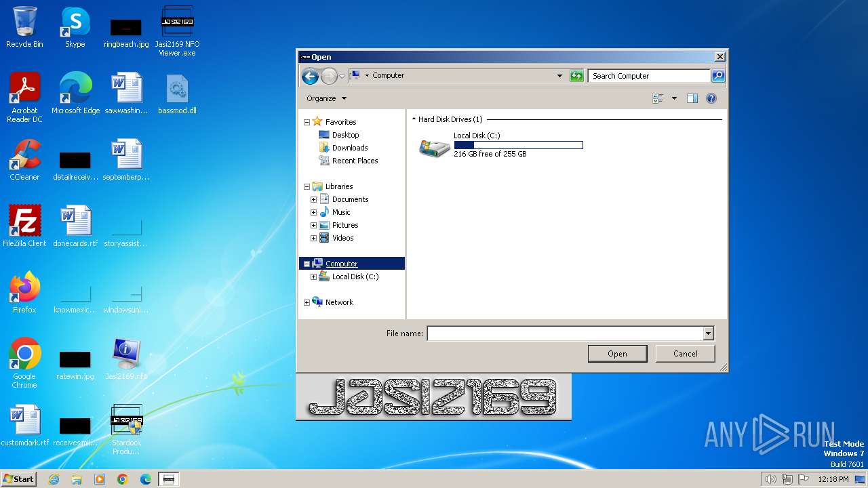Image resolution: width=868 pixels, height=488 pixels.
Task: Select the Local Disk (C:) drive icon
Action: click(435, 147)
